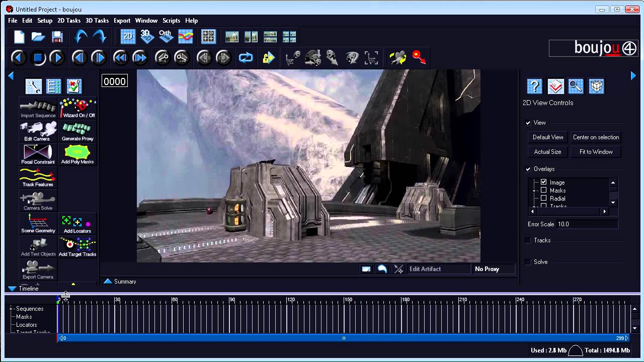
Task: Uncheck the View section checkbox
Action: [528, 123]
